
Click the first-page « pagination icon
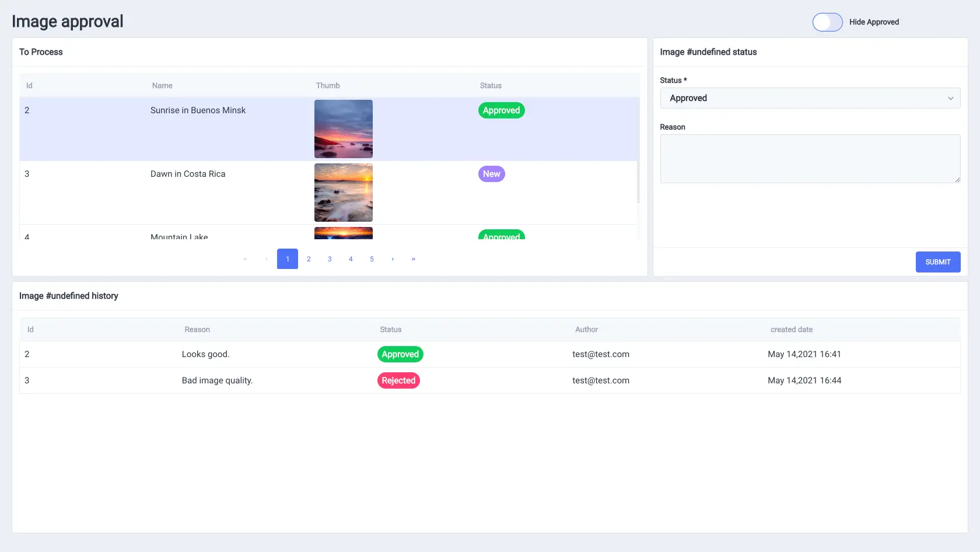(245, 258)
